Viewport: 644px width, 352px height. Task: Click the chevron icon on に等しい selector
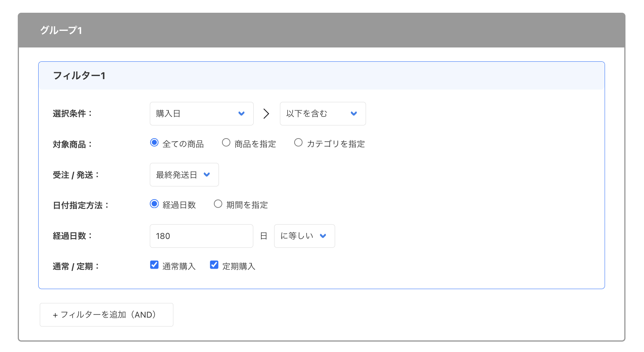pyautogui.click(x=324, y=236)
